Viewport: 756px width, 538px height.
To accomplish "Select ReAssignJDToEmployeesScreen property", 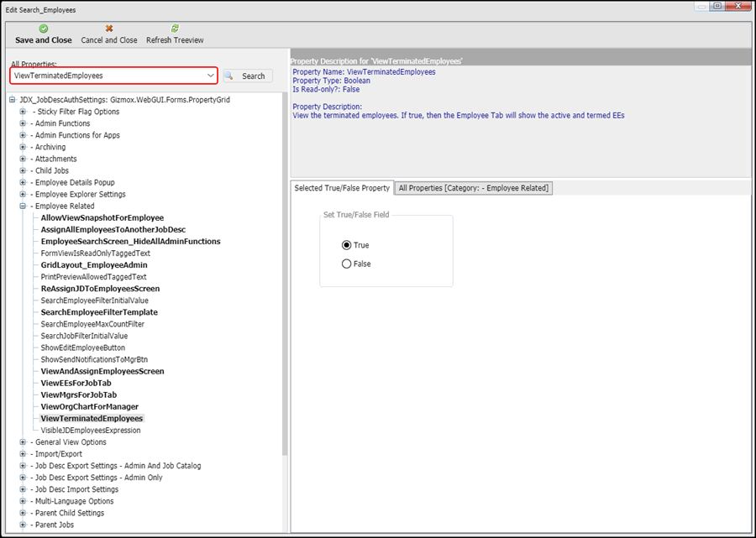I will [x=100, y=289].
